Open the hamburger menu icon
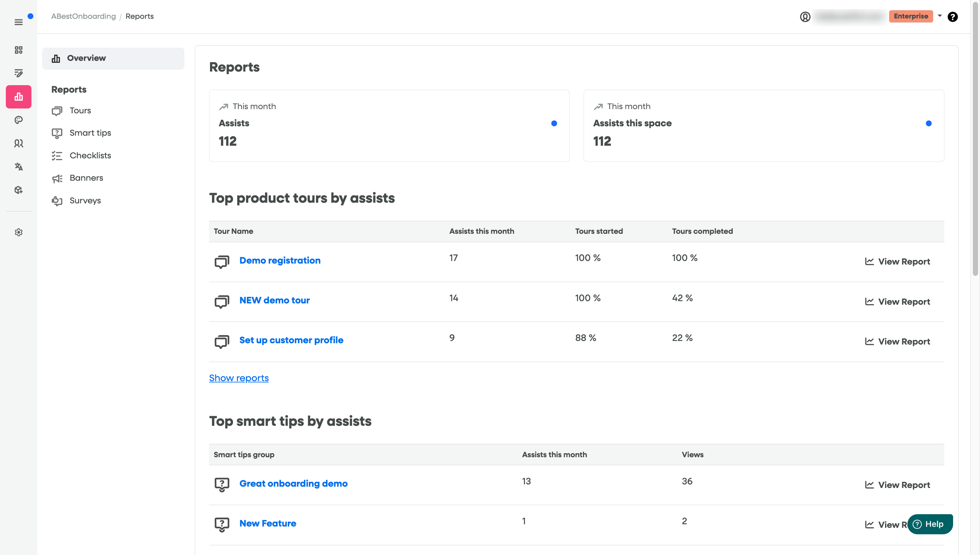This screenshot has width=980, height=555. [x=18, y=22]
